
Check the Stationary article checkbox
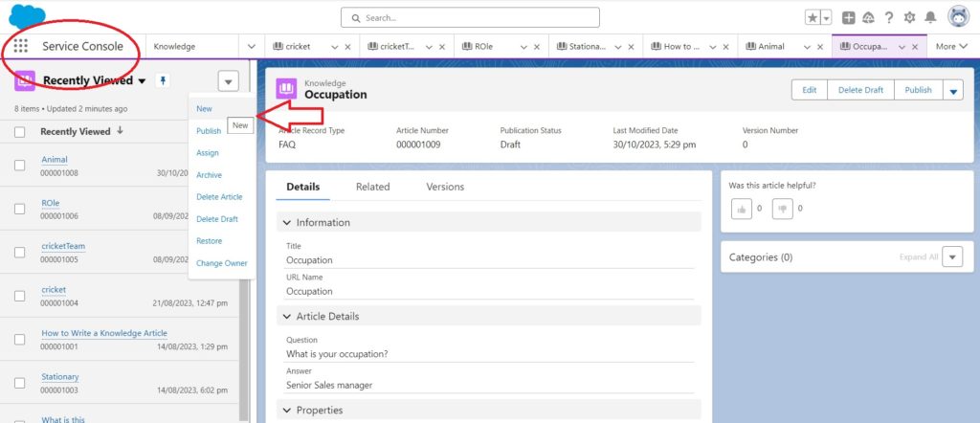tap(20, 383)
